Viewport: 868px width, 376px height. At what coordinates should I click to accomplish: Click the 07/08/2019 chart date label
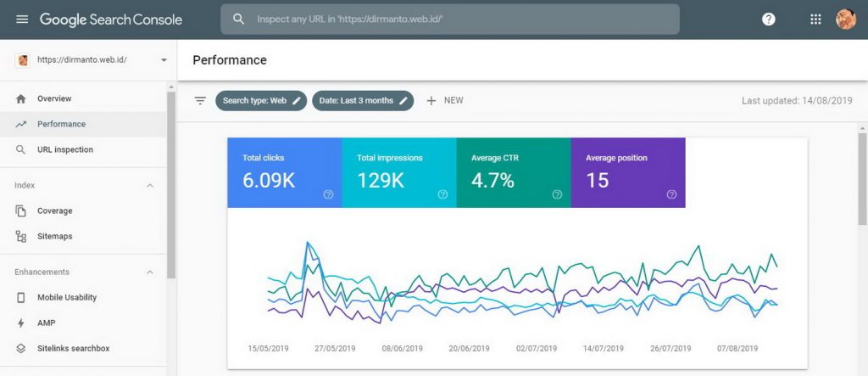[x=737, y=349]
